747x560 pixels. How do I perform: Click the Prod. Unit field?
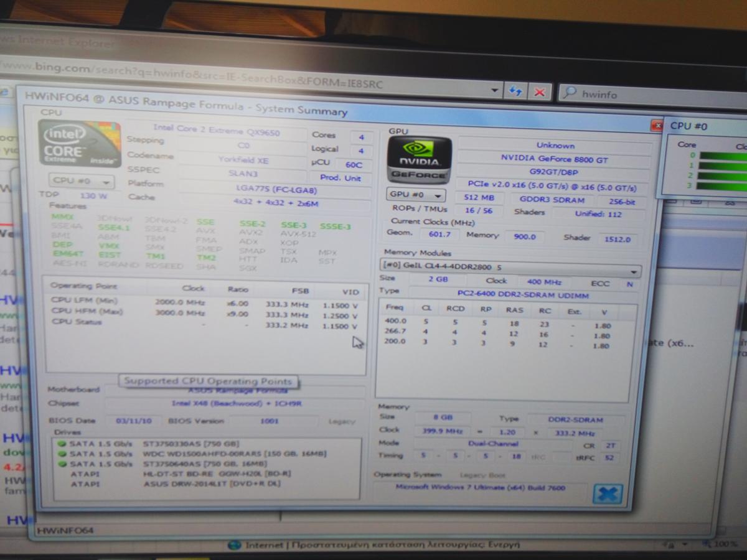(340, 178)
